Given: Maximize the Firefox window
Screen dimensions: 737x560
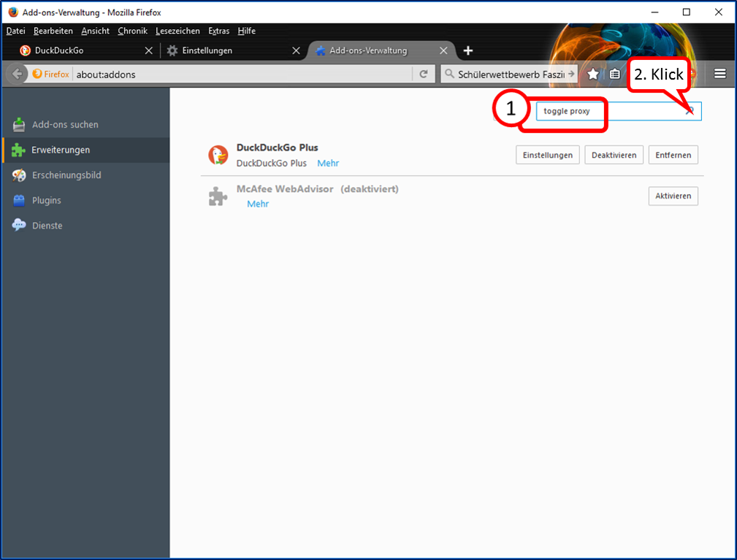Looking at the screenshot, I should coord(687,12).
